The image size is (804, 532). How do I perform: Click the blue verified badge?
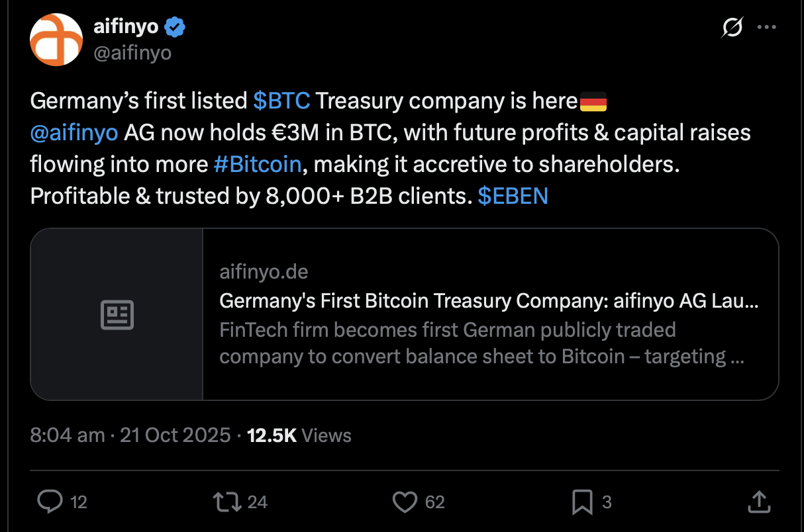click(x=176, y=27)
